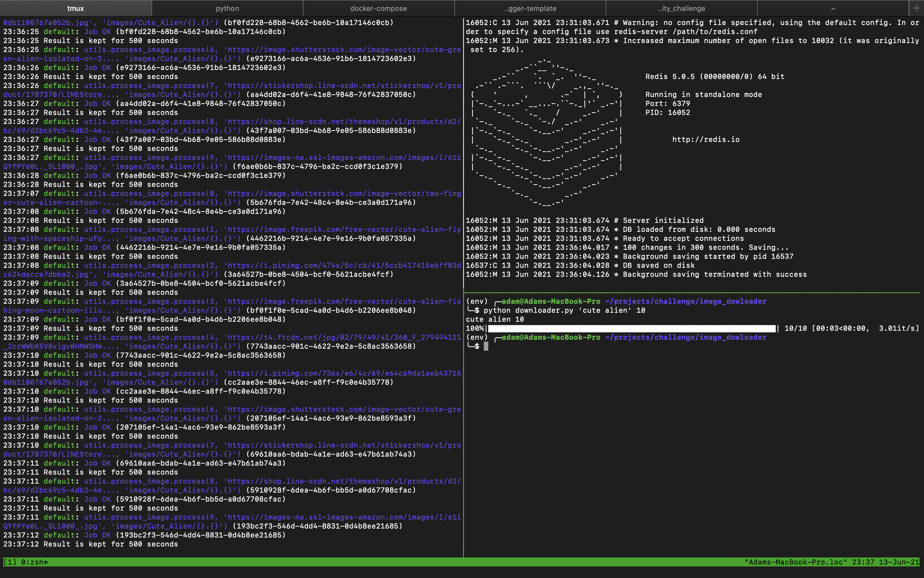
Task: Click the 0:zsh* window in tmux status bar
Action: [34, 562]
